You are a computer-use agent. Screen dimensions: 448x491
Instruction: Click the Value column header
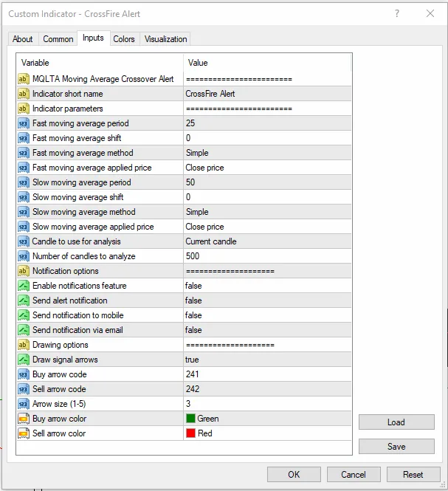coord(267,63)
